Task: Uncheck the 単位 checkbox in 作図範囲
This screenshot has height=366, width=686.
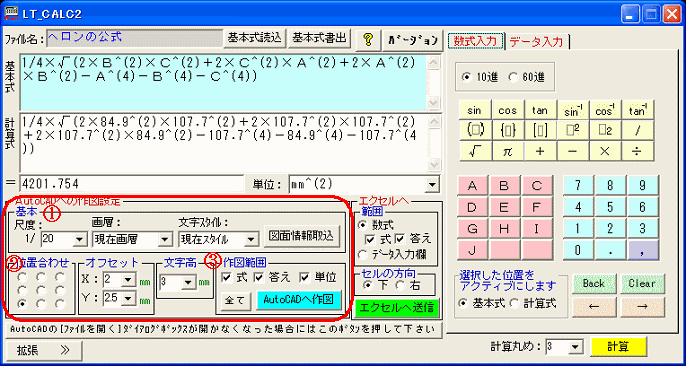Action: tap(304, 277)
